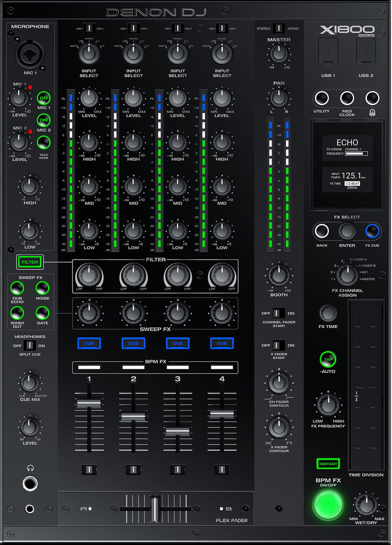392x545 pixels.
Task: Click the channel 2 CUE button
Action: point(133,343)
